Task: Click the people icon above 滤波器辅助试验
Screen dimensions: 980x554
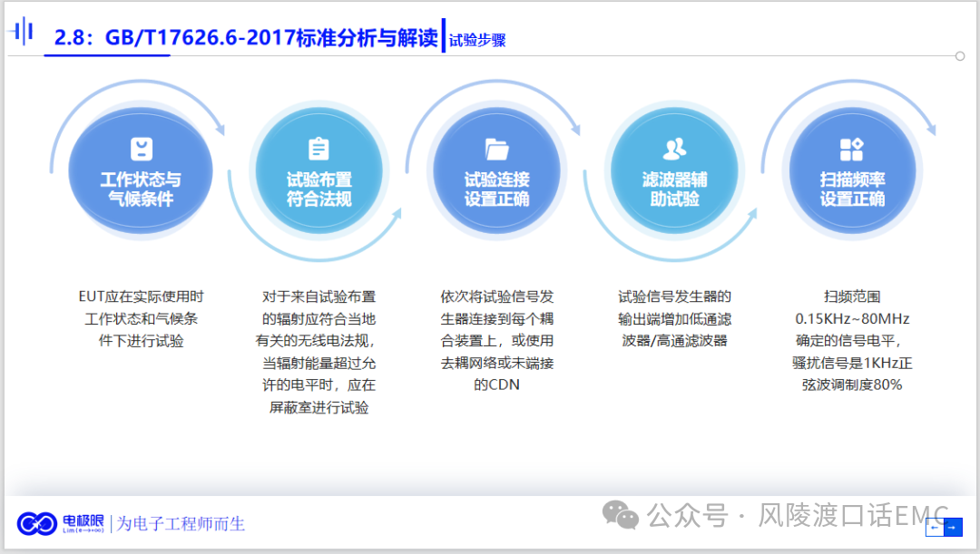Action: coord(674,149)
